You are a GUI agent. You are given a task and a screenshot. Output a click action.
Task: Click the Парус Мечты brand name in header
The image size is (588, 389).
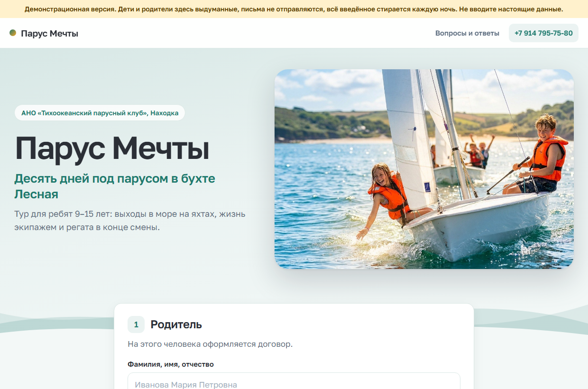coord(49,33)
